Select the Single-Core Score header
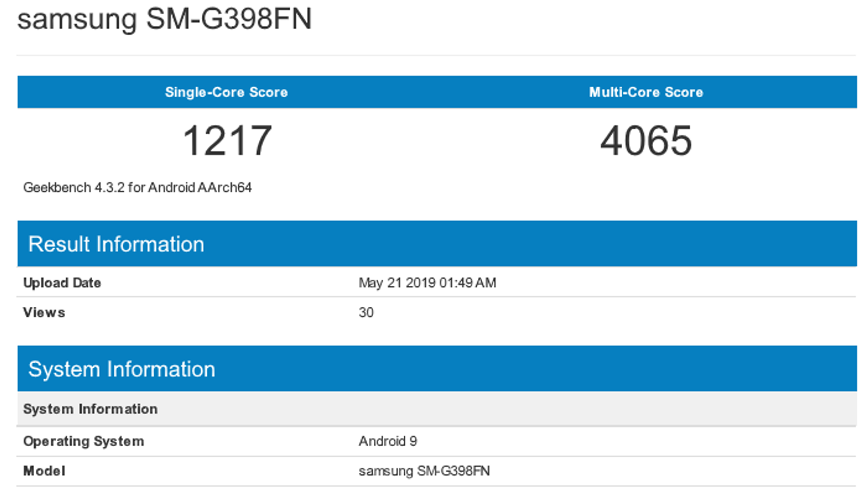The height and width of the screenshot is (488, 868). 226,92
